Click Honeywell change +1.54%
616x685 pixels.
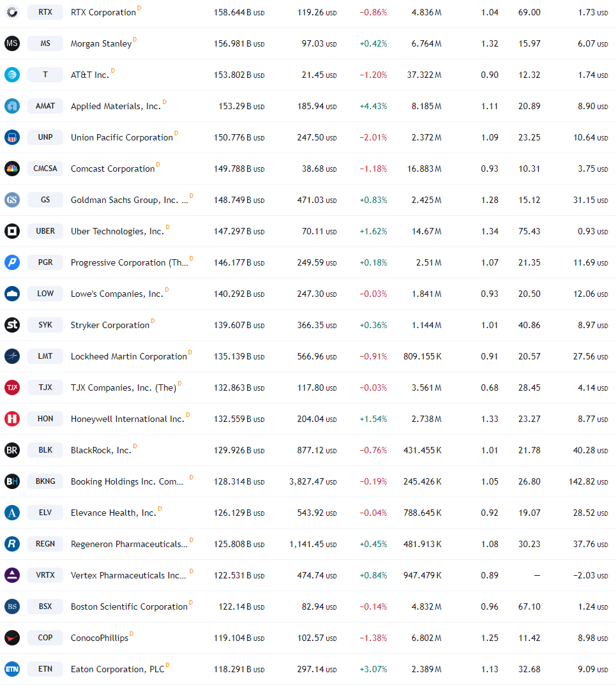point(373,419)
